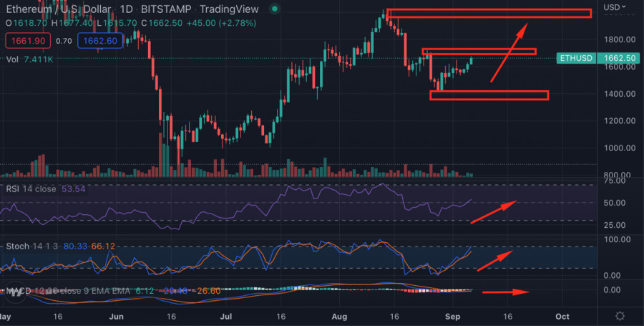Click the RSI value 53.54
644x326 pixels.
click(74, 189)
